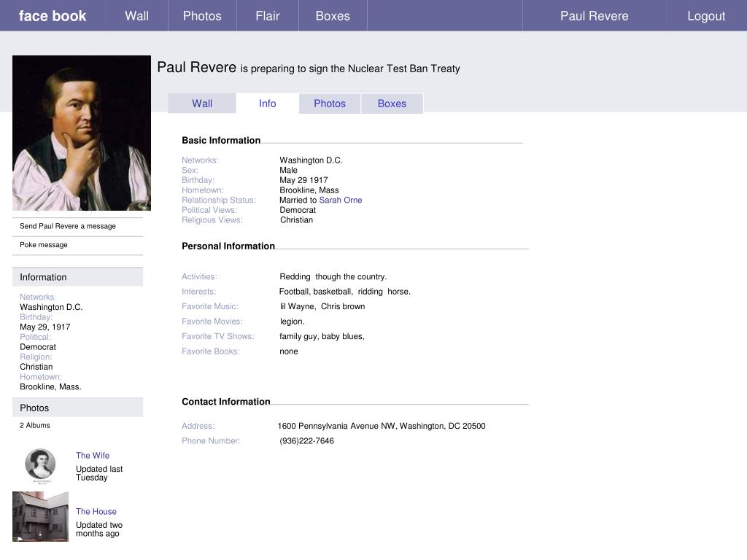The height and width of the screenshot is (560, 747).
Task: Click Poke message
Action: tap(43, 245)
